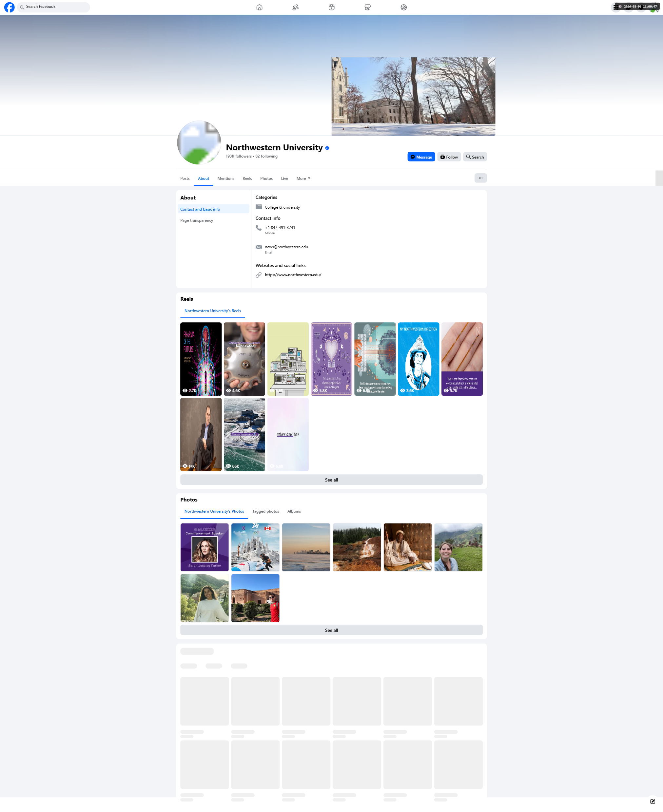The image size is (663, 812).
Task: Open the Friends icon in top navigation
Action: [295, 7]
